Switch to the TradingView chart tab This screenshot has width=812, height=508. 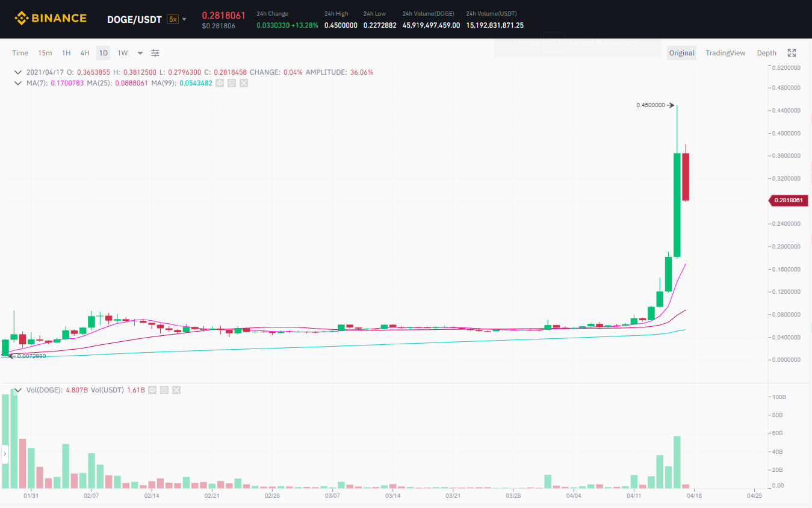(725, 53)
